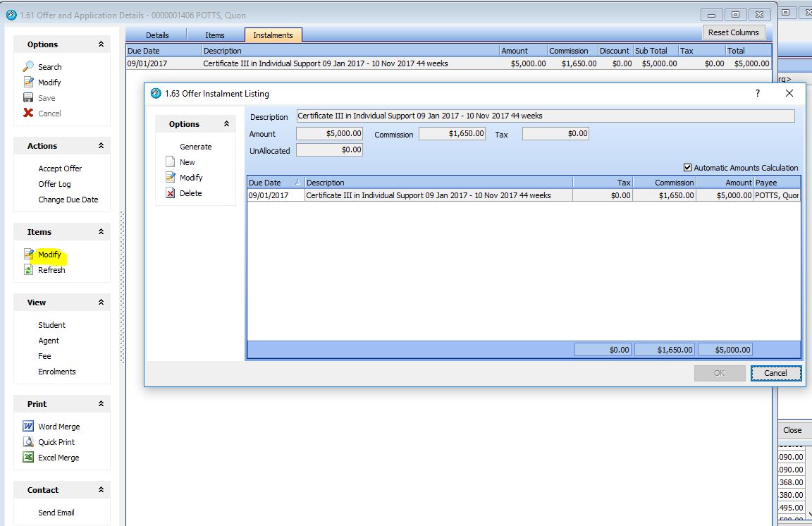Collapse the Actions panel chevron
The image size is (812, 526).
(101, 146)
